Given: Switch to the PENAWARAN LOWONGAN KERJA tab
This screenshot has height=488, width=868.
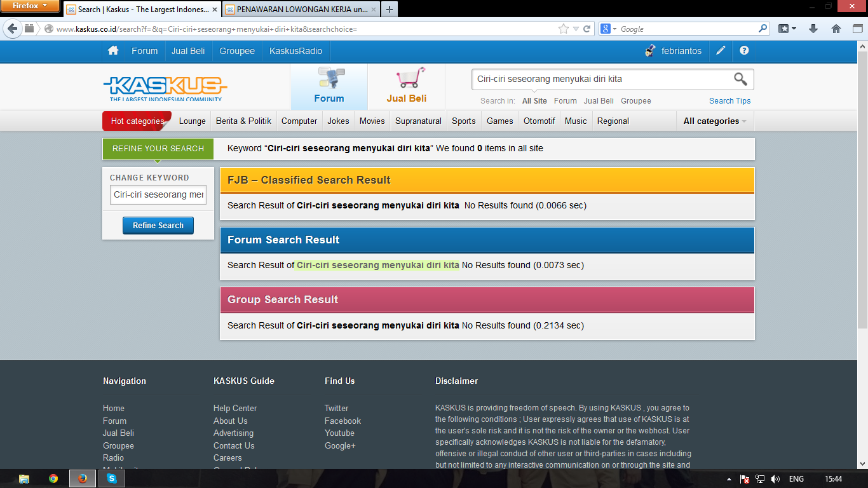Looking at the screenshot, I should 301,10.
